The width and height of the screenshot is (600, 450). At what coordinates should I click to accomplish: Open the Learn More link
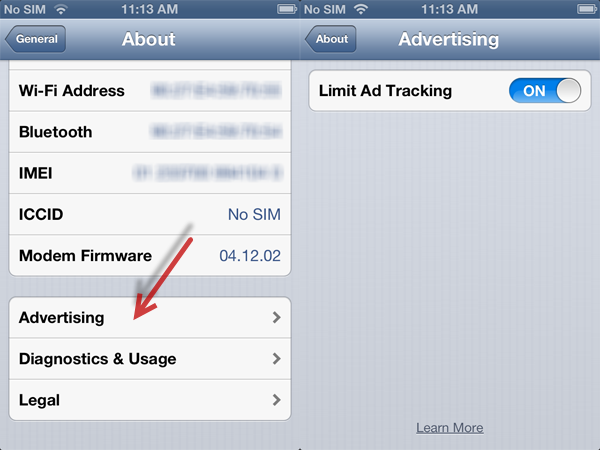pyautogui.click(x=450, y=427)
